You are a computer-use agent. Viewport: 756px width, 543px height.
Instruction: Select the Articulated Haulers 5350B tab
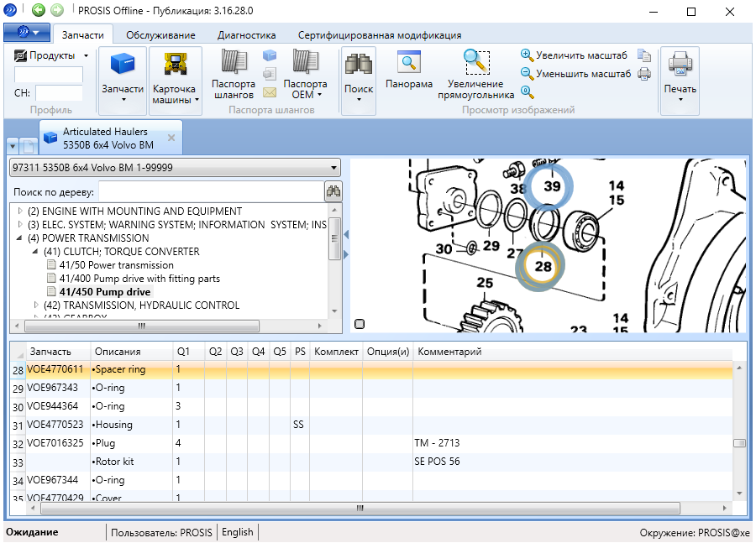pyautogui.click(x=110, y=138)
